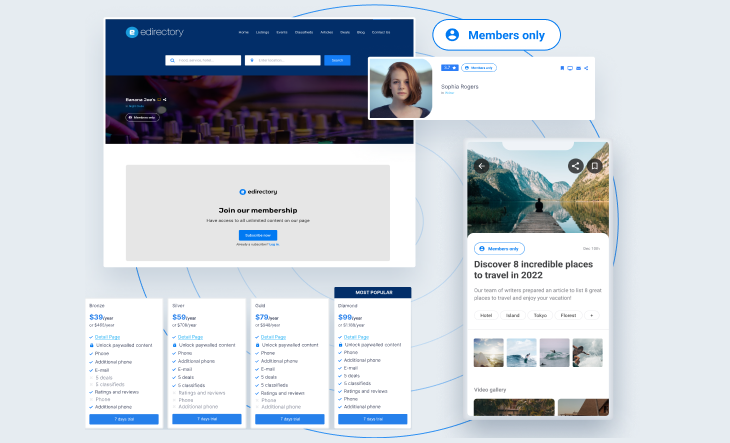
Task: Click the bookmark icon beside Banana Joe's
Action: pos(159,100)
